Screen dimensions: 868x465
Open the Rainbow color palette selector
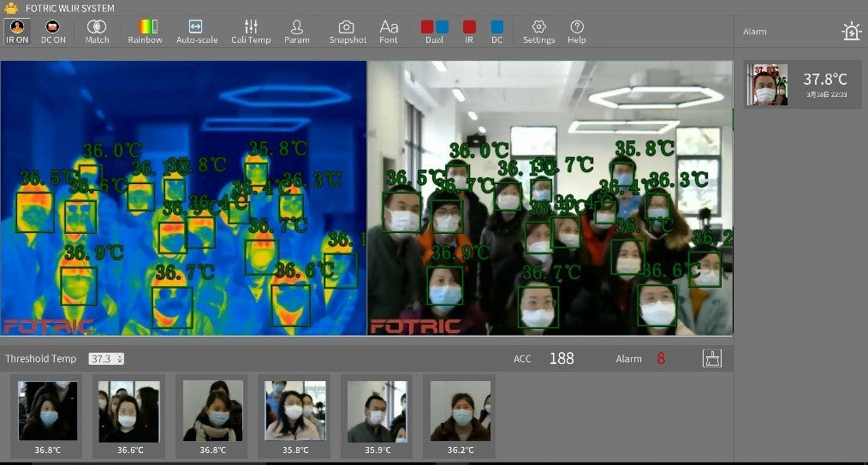click(145, 32)
